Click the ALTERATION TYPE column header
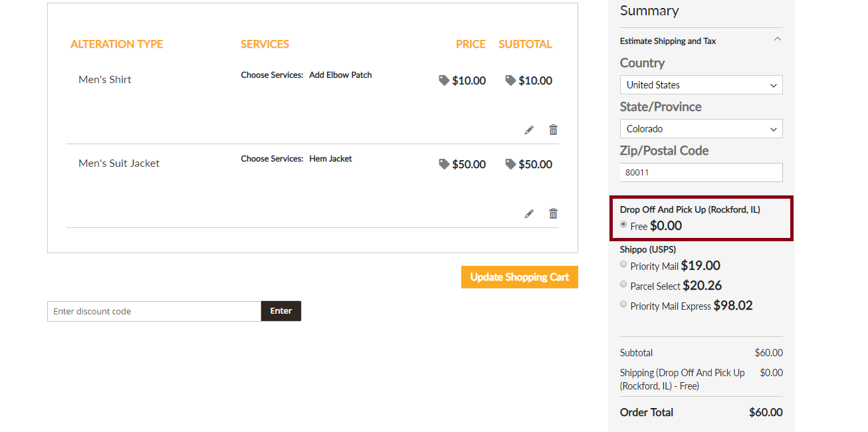 [116, 45]
